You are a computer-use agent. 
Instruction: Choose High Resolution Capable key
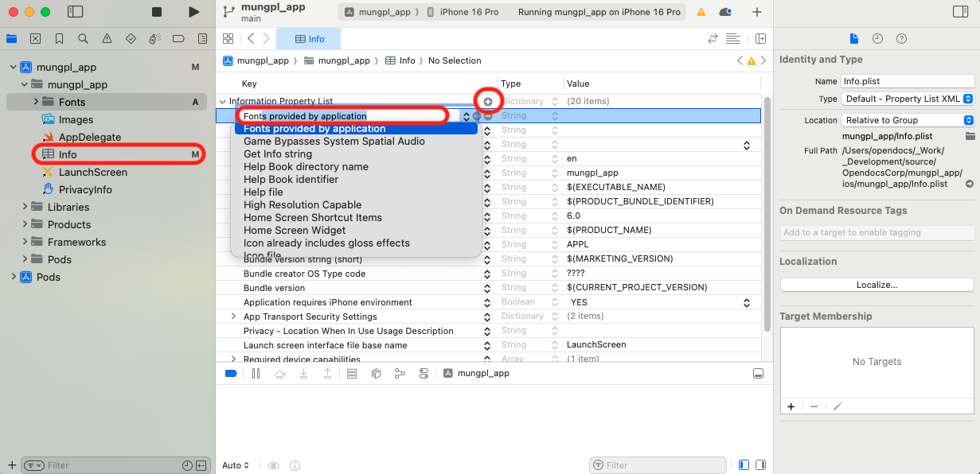[x=303, y=205]
